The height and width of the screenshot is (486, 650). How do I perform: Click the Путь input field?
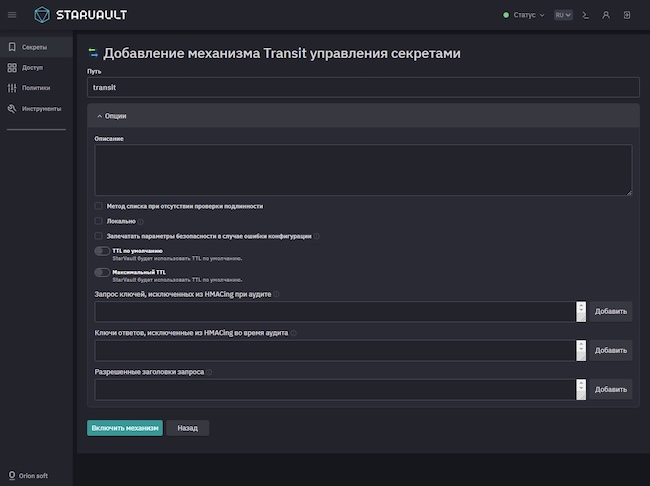click(362, 87)
